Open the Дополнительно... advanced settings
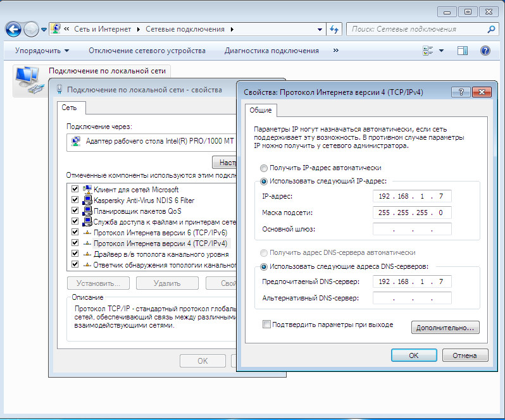505x420 pixels. pos(445,327)
